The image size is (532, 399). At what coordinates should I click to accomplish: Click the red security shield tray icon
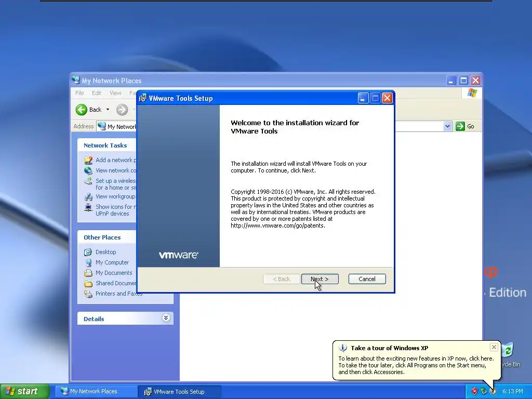(x=474, y=391)
